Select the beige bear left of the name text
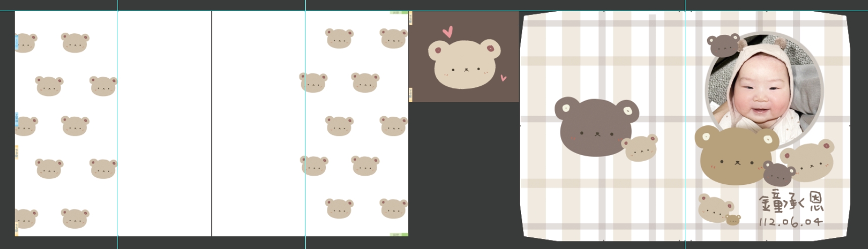Image resolution: width=868 pixels, height=249 pixels. coord(714,208)
